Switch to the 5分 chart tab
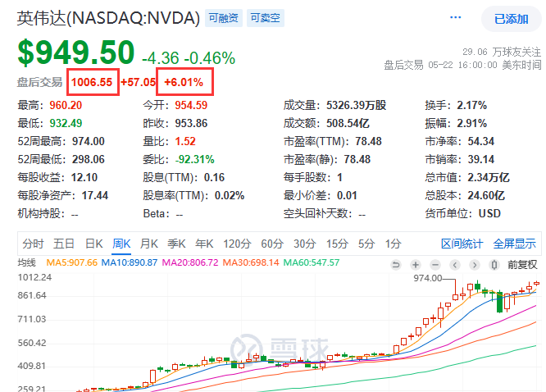This screenshot has width=546, height=392. 366,244
